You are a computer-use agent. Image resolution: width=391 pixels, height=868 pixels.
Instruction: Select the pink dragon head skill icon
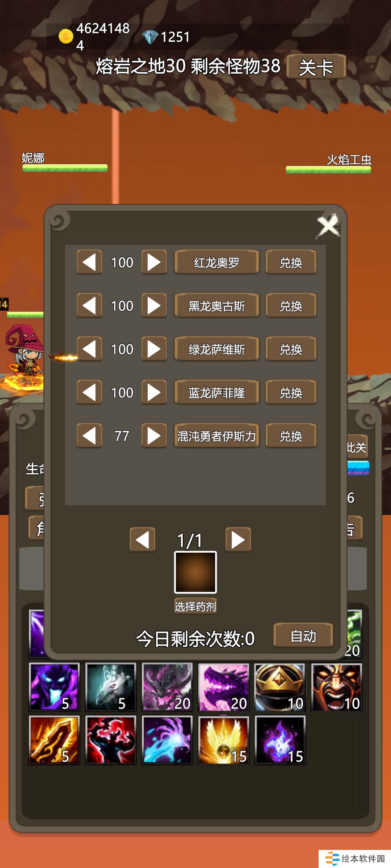click(224, 687)
